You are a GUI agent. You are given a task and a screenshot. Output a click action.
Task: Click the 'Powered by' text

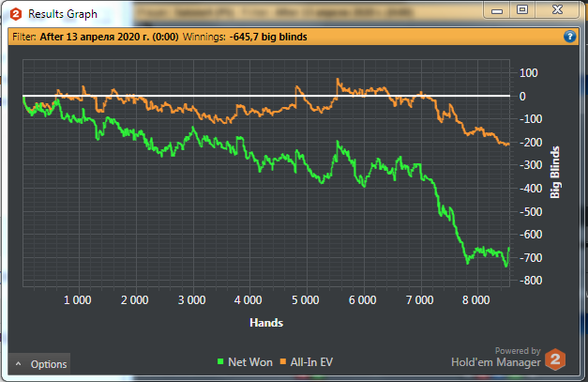pyautogui.click(x=518, y=351)
